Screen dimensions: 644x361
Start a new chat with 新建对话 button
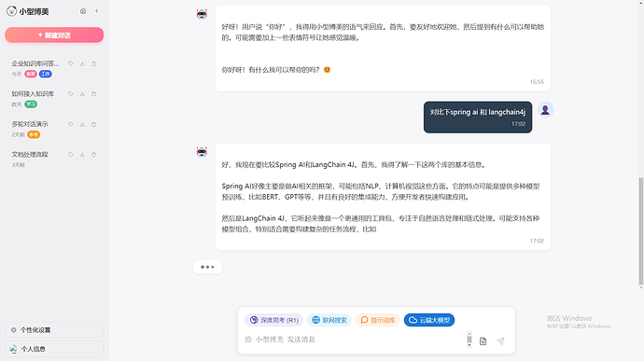point(54,35)
